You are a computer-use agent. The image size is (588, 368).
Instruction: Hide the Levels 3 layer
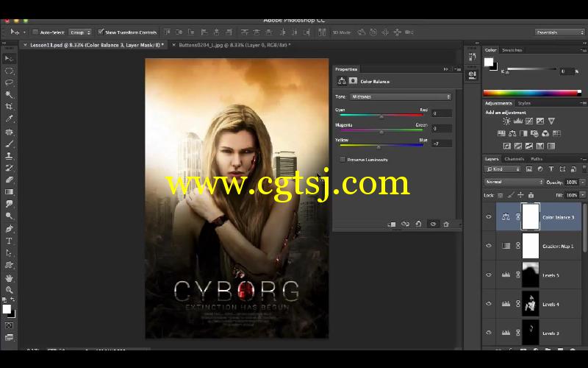[489, 333]
